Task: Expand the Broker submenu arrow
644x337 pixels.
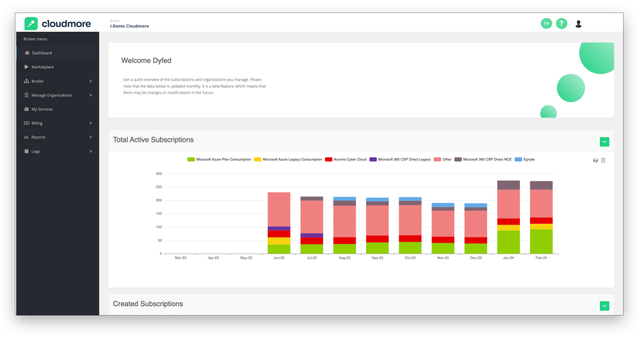Action: click(91, 81)
